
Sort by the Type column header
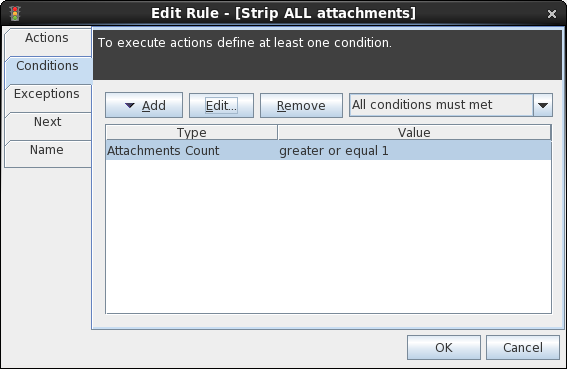[192, 132]
